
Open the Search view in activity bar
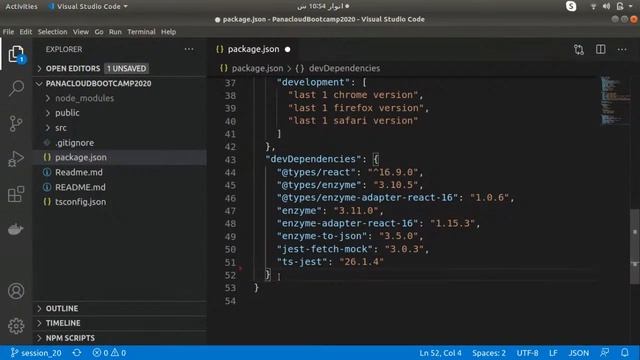16,88
